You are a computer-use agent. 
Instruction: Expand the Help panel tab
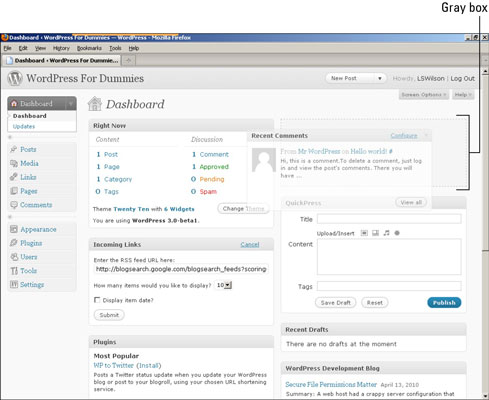[x=463, y=95]
